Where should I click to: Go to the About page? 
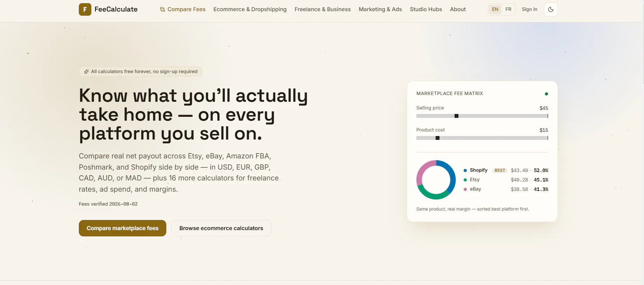coord(458,9)
